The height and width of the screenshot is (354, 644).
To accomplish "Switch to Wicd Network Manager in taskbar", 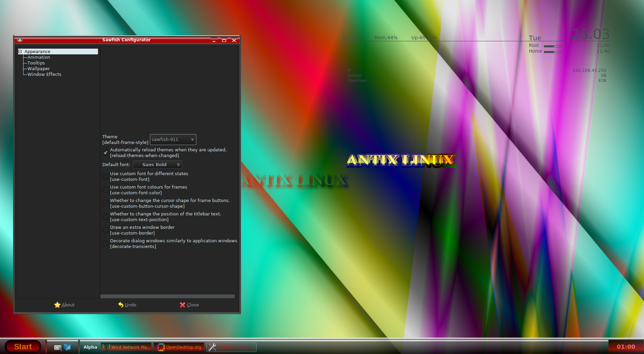I will point(127,347).
